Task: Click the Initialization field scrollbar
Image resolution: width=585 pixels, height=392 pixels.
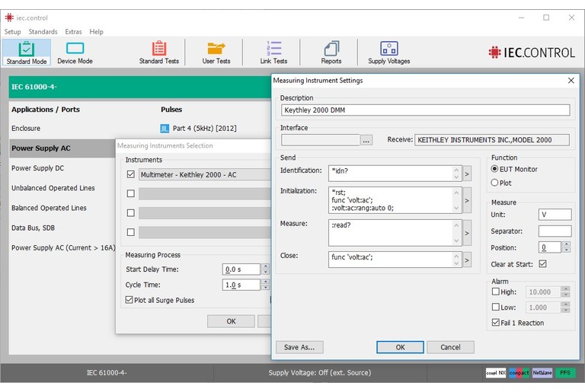Action: [x=456, y=200]
